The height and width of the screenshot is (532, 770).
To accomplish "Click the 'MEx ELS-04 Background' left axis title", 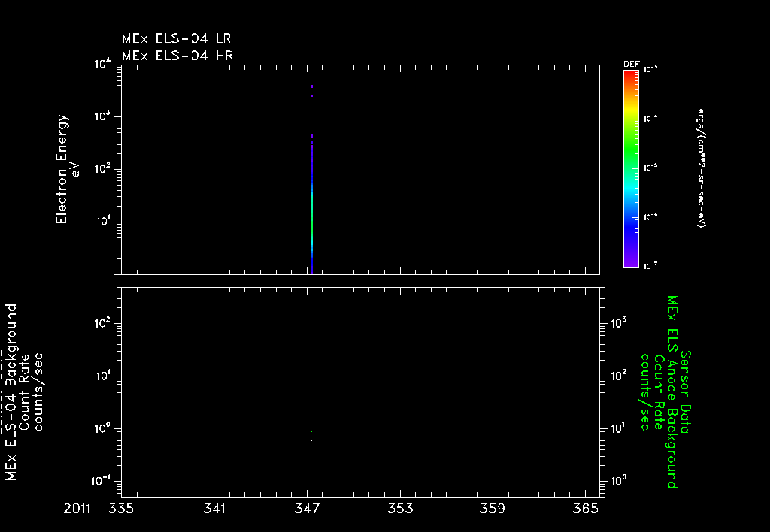I will click(x=11, y=392).
